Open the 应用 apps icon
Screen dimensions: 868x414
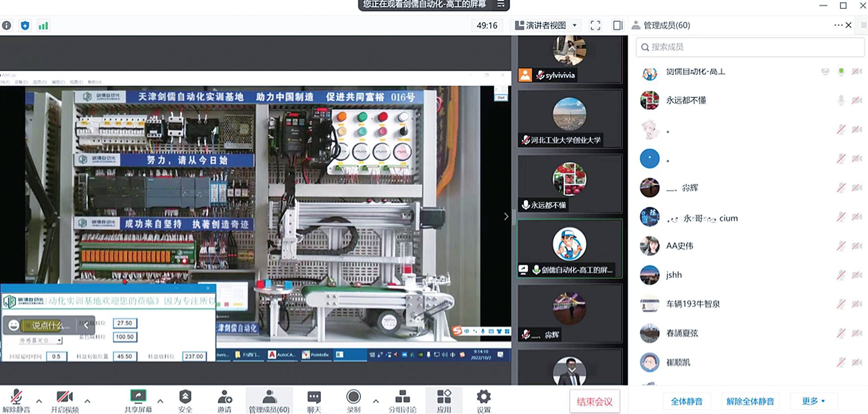pyautogui.click(x=444, y=401)
